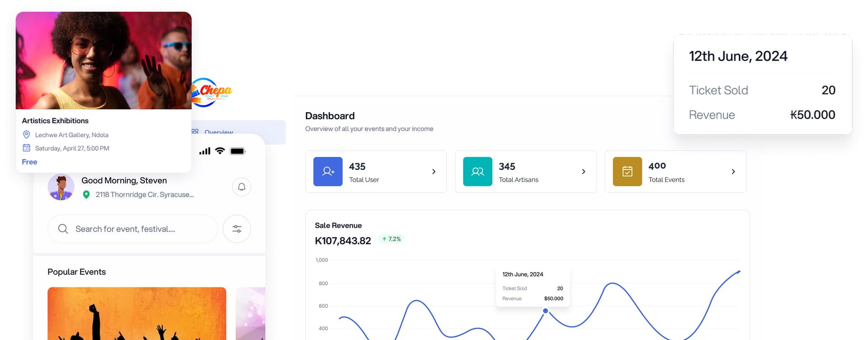Open the orange crowd popular event thumbnail
868x340 pixels.
click(x=137, y=313)
